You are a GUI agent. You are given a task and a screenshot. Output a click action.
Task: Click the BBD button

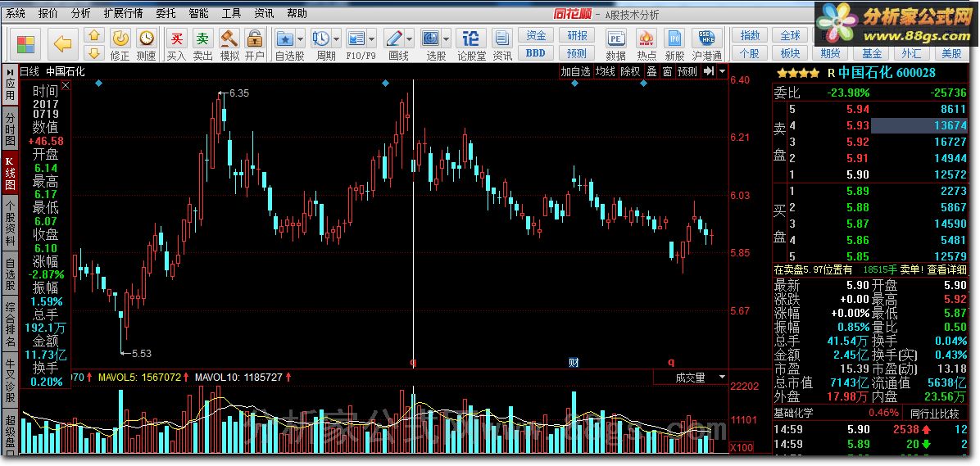[x=536, y=53]
